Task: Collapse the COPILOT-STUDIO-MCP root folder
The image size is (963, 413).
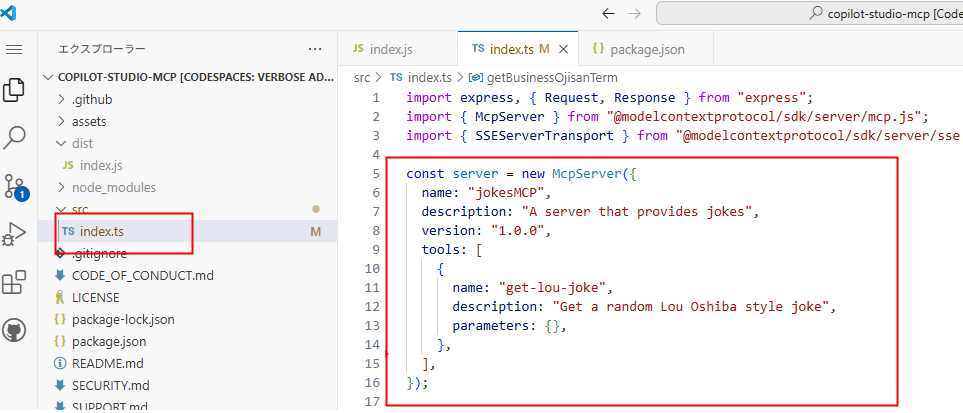Action: (188, 77)
